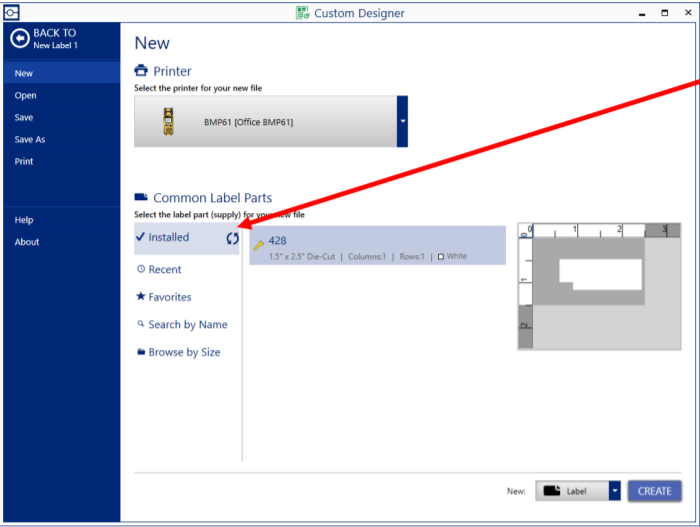Click the app logo icon in title bar
The width and height of the screenshot is (700, 527).
pyautogui.click(x=11, y=12)
